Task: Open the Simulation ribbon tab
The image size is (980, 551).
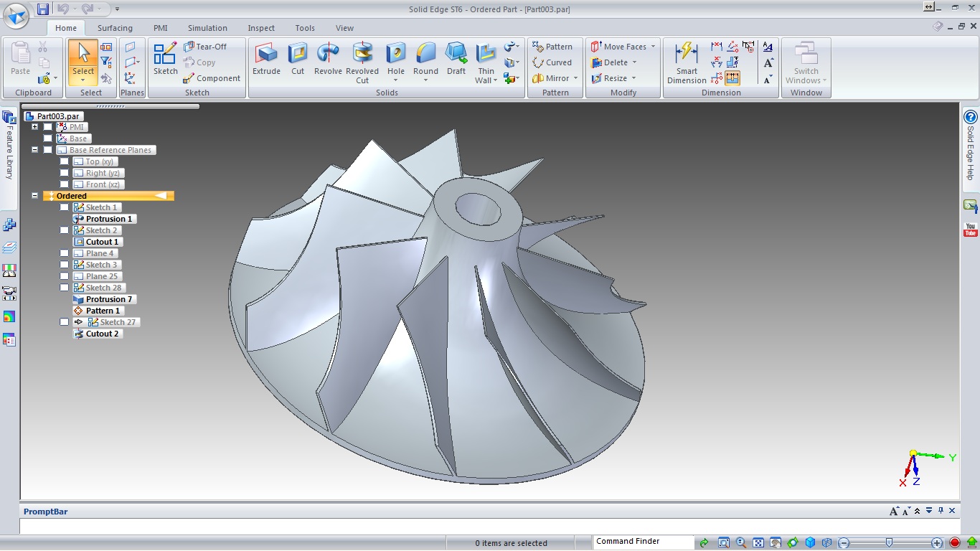Action: [207, 28]
